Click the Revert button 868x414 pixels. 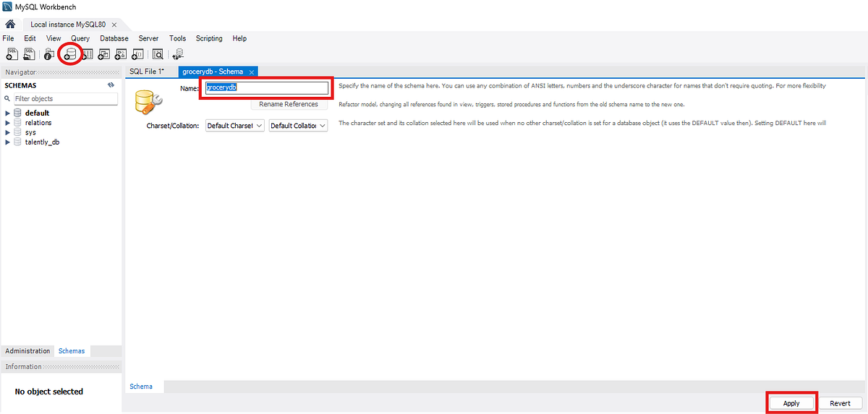pyautogui.click(x=840, y=403)
